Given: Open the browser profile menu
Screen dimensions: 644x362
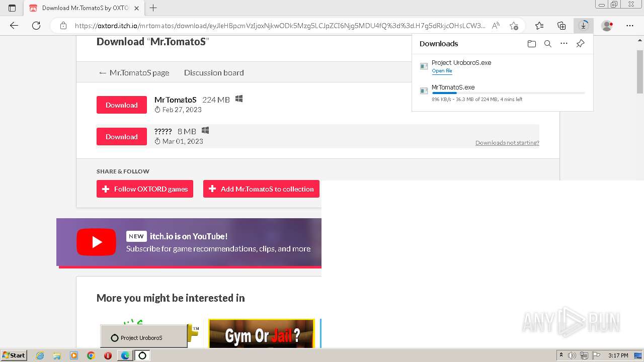Looking at the screenshot, I should pos(607,26).
